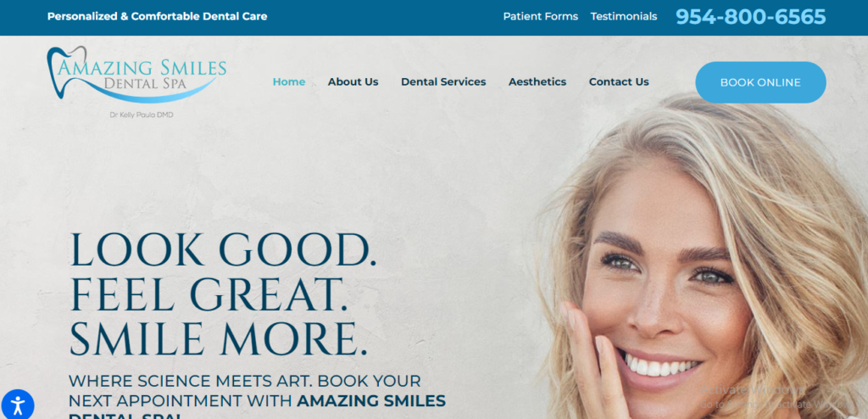Click the SMILE MORE. headline line
The width and height of the screenshot is (868, 419).
(x=218, y=338)
